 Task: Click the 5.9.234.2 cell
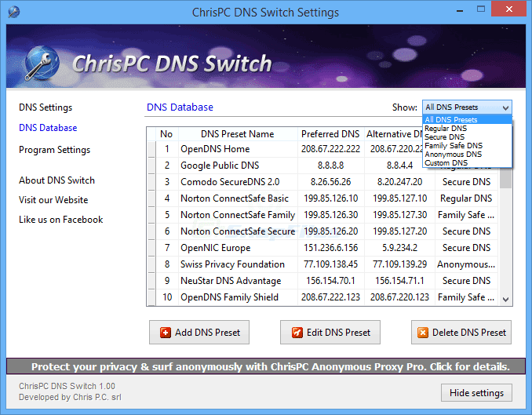[399, 248]
